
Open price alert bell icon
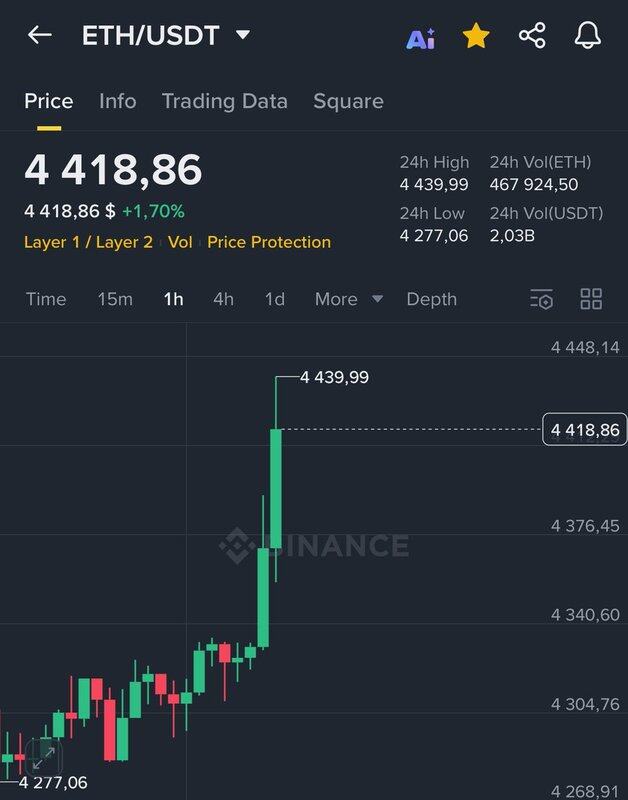coord(588,36)
